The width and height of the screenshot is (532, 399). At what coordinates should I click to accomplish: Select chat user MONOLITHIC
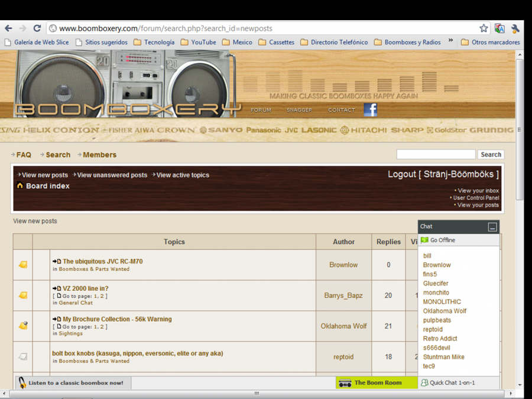pyautogui.click(x=442, y=301)
